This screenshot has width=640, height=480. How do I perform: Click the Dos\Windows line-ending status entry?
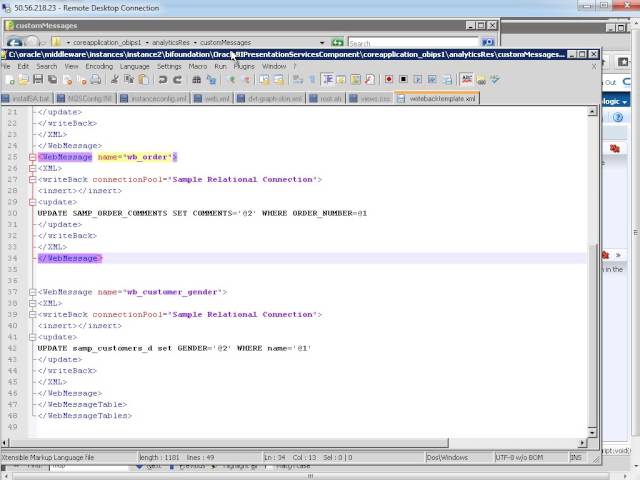(x=447, y=458)
